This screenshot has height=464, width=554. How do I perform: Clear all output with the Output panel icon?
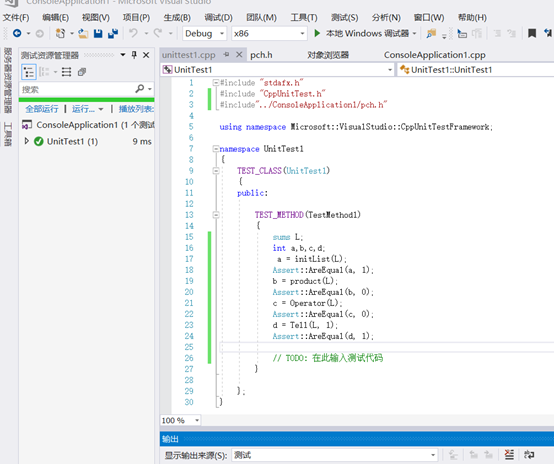pos(509,455)
